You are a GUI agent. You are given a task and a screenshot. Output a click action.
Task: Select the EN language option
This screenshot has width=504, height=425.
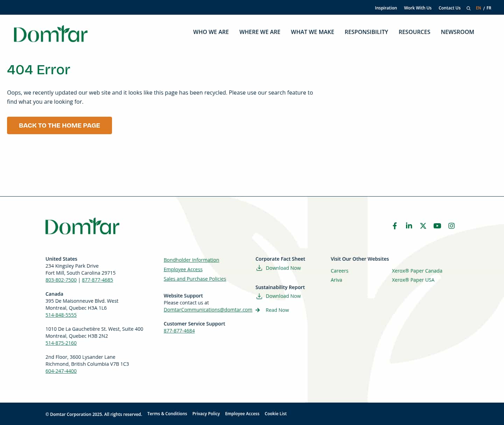point(478,8)
